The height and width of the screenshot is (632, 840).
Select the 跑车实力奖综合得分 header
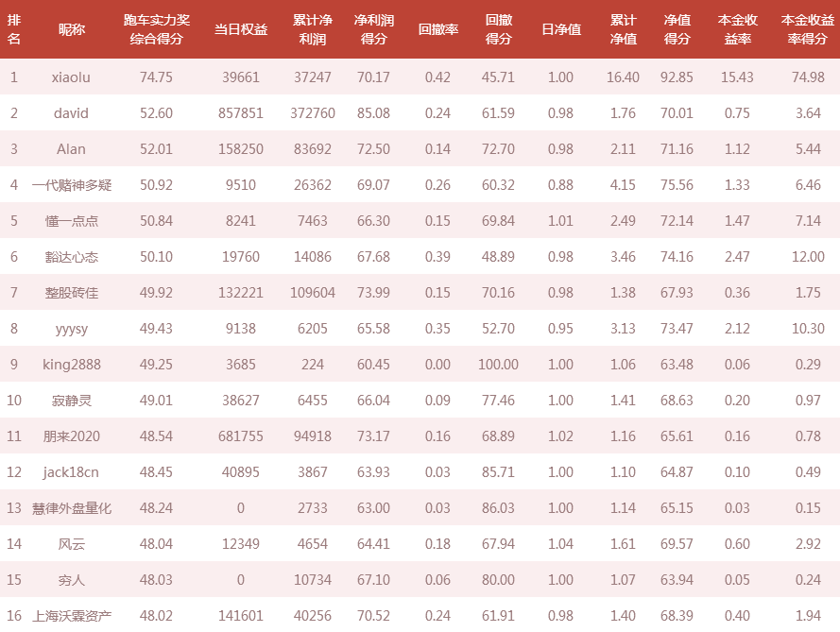[157, 29]
